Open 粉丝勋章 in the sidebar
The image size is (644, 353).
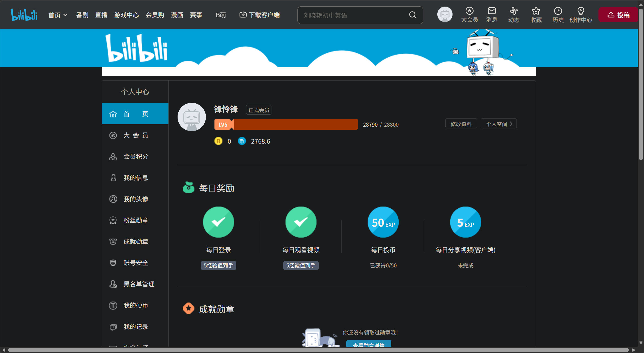click(135, 220)
